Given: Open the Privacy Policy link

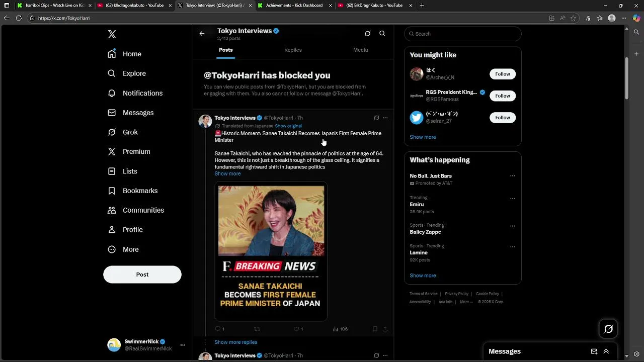Looking at the screenshot, I should [x=456, y=294].
